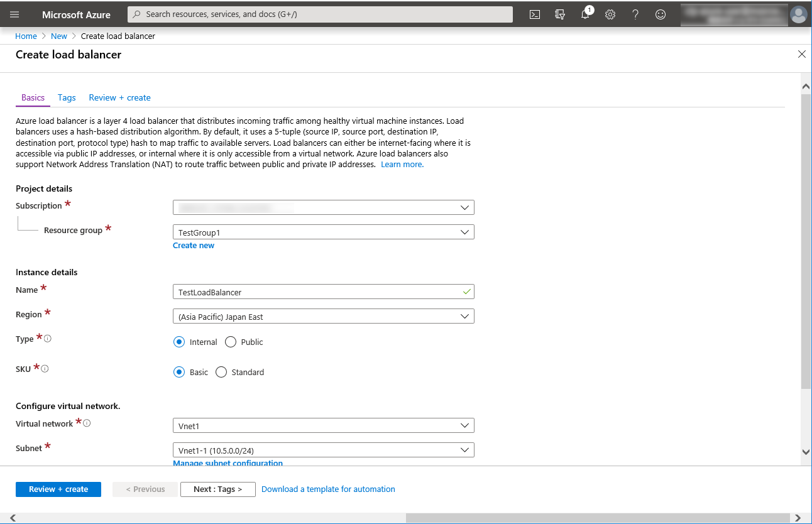Open the Notifications bell

click(585, 14)
